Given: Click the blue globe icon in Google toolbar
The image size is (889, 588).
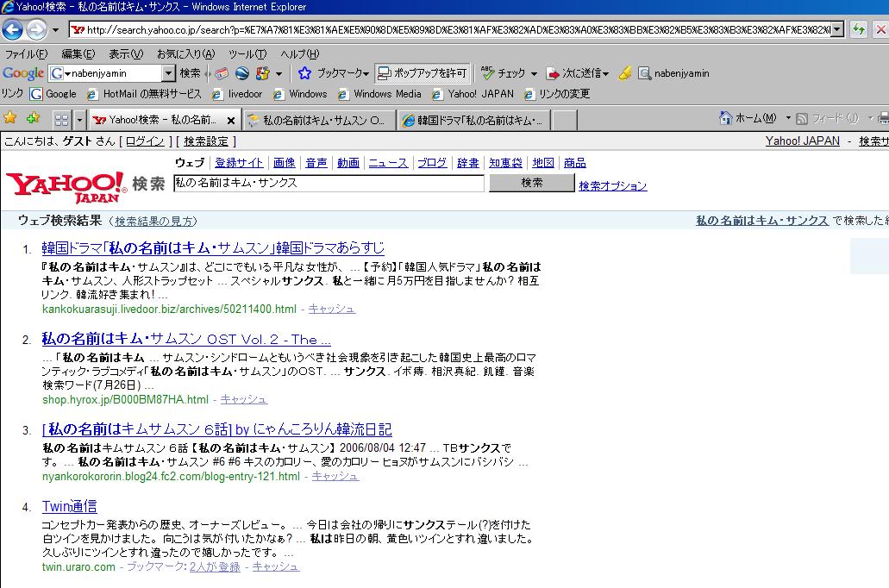Looking at the screenshot, I should pos(242,73).
